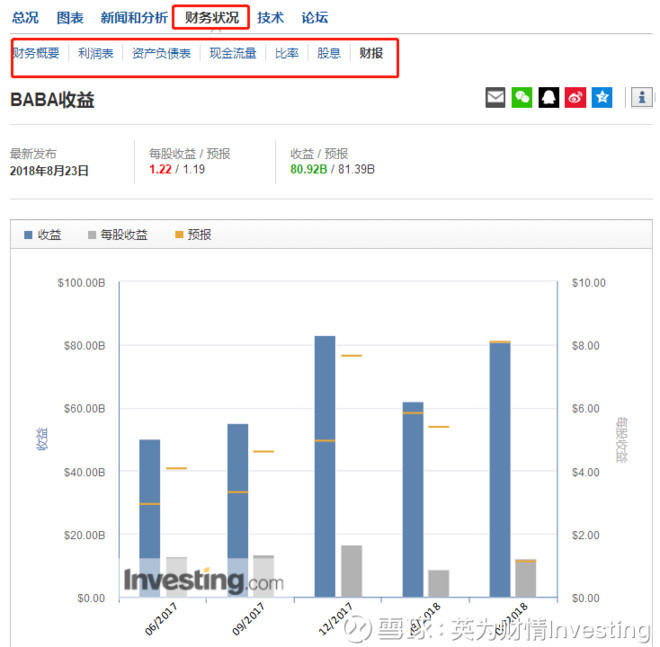Open the 总况 overview tab

[25, 18]
